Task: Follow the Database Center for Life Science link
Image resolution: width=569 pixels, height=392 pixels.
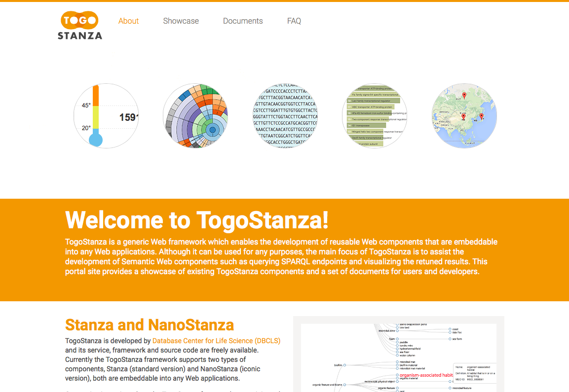Action: 216,341
